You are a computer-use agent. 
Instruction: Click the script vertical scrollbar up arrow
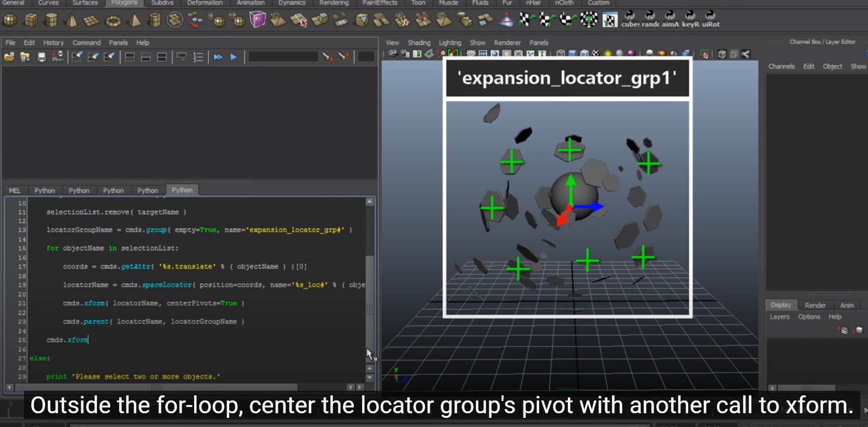tap(370, 202)
